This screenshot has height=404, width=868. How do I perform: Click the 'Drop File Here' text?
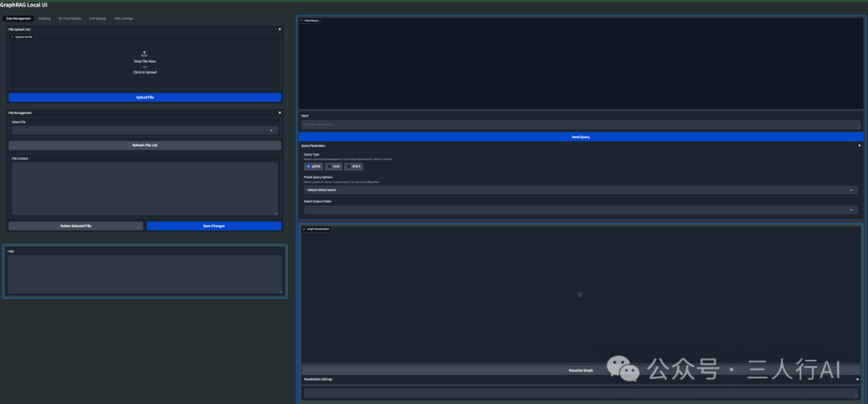[145, 61]
